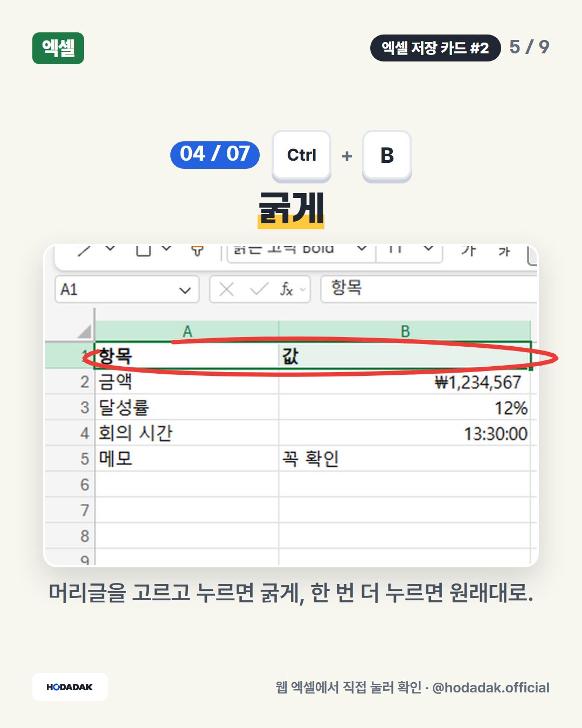Click the blue 04 / 07 badge
The height and width of the screenshot is (728, 582).
[215, 154]
